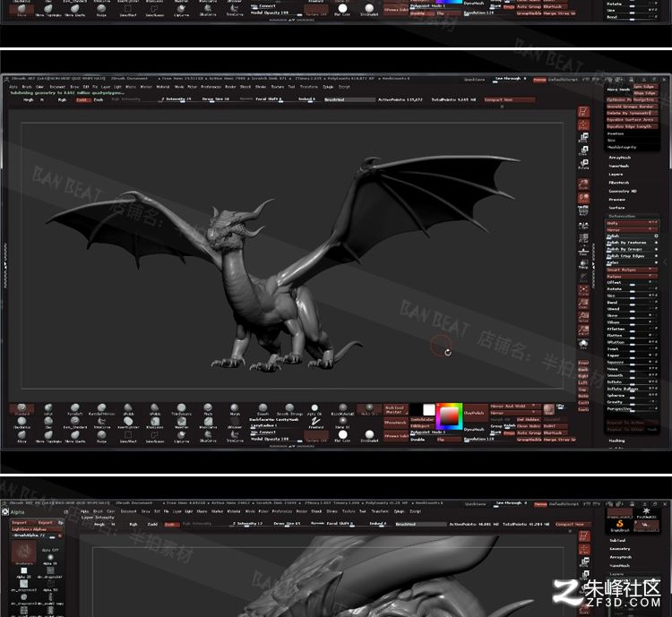Open the BasicMaterial selector in middle window

343,409
